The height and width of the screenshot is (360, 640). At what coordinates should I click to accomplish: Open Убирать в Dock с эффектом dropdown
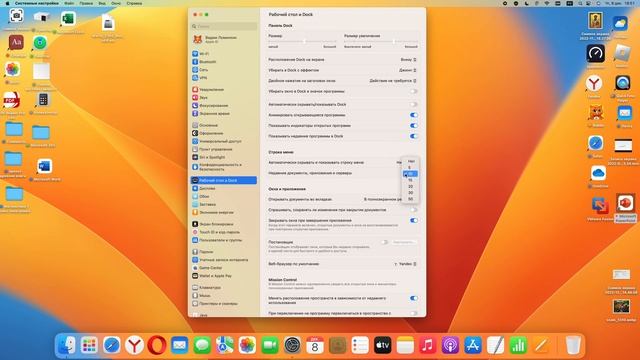pos(408,70)
